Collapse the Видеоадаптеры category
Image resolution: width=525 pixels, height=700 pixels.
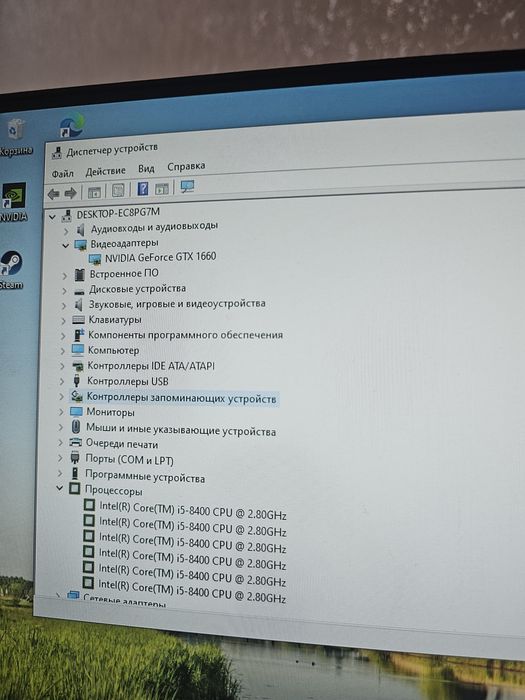pos(65,246)
